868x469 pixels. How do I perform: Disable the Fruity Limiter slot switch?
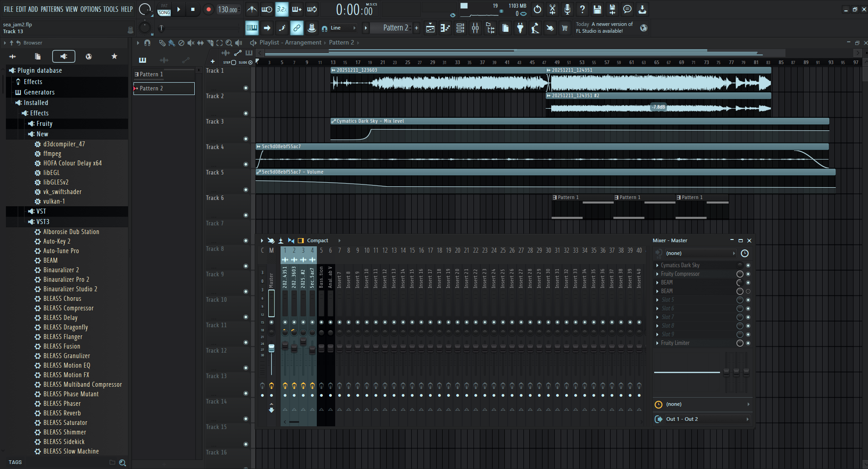click(x=748, y=343)
